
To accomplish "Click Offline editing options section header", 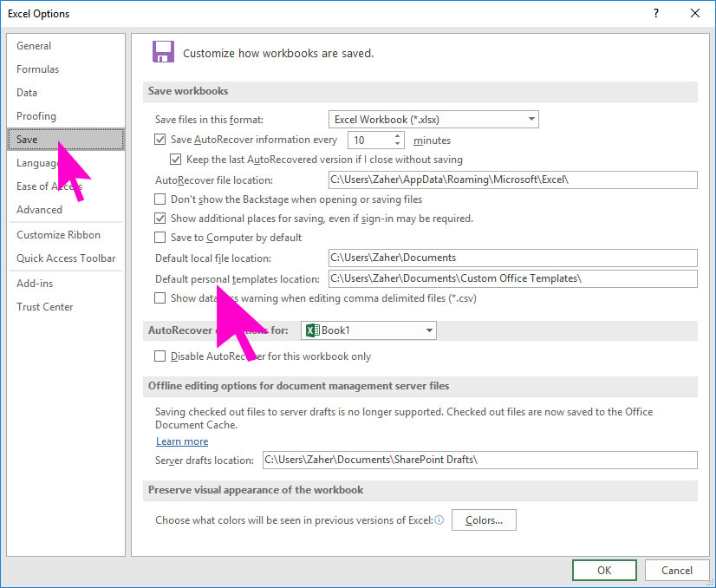I will (x=420, y=386).
